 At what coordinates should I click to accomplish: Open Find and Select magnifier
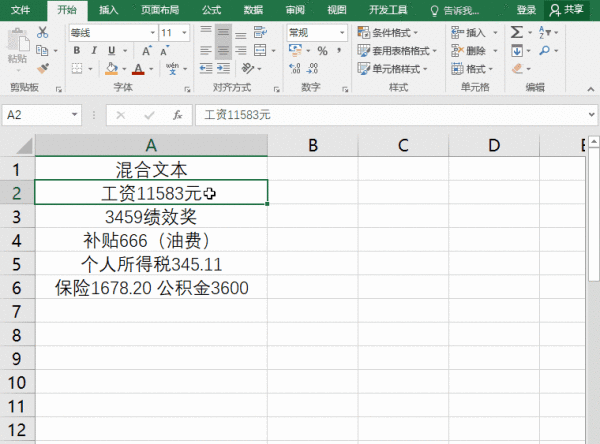pyautogui.click(x=544, y=50)
